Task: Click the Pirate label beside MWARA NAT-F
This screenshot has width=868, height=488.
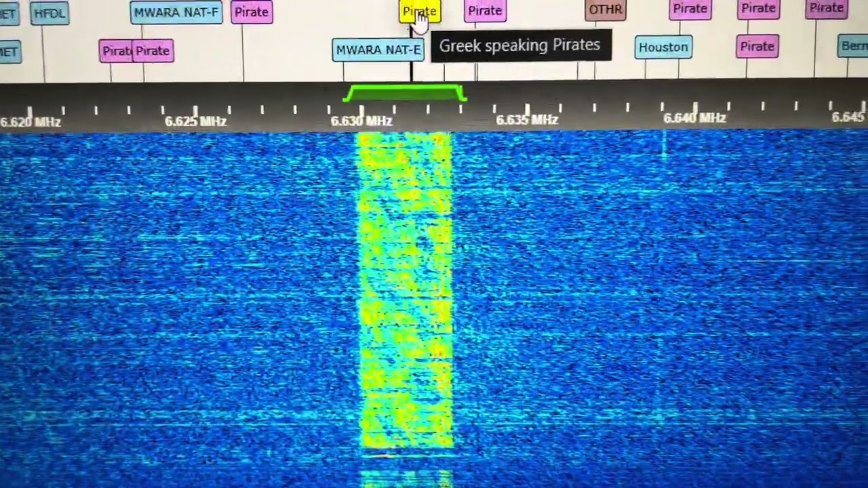Action: click(x=252, y=12)
